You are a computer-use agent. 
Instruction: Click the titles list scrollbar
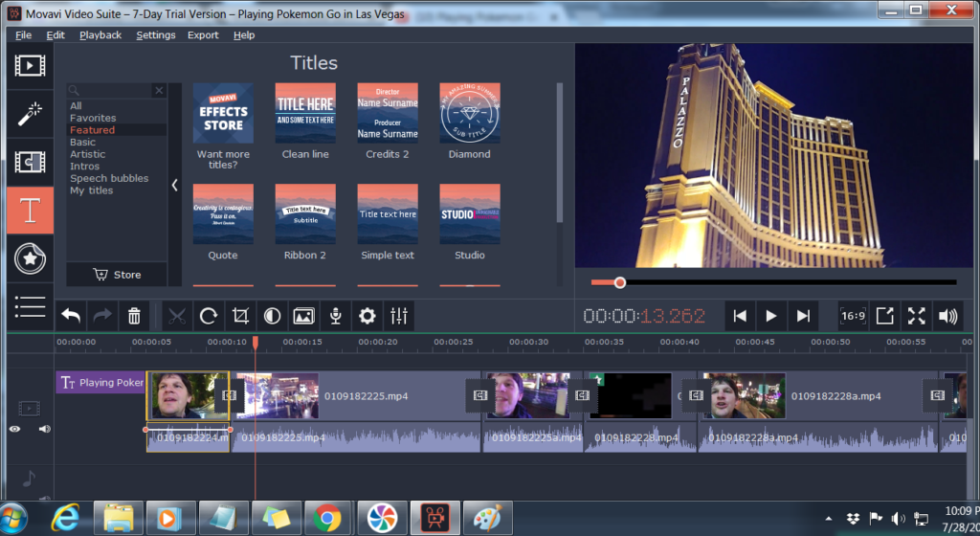559,153
